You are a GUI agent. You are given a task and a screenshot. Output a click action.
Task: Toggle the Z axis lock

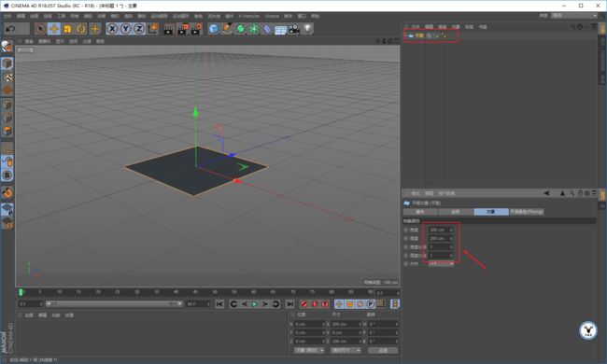(139, 29)
